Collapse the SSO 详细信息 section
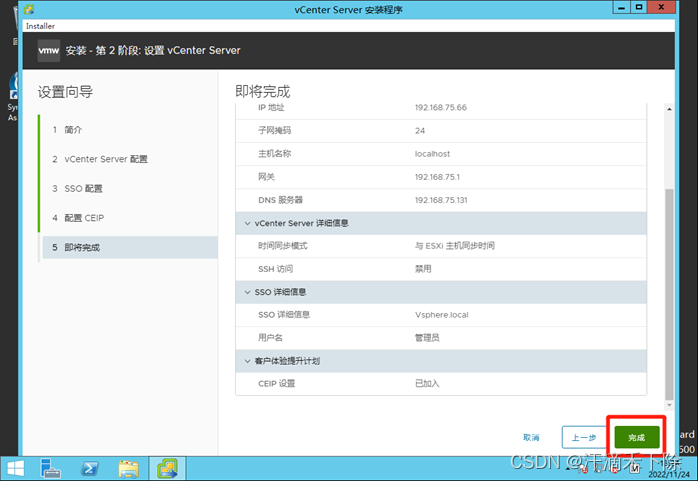698x481 pixels. tap(248, 291)
